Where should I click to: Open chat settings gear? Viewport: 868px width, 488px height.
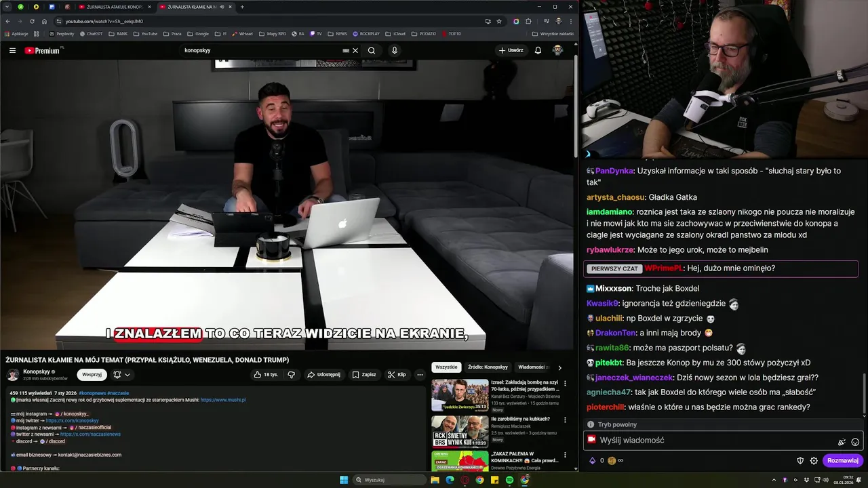(x=814, y=461)
